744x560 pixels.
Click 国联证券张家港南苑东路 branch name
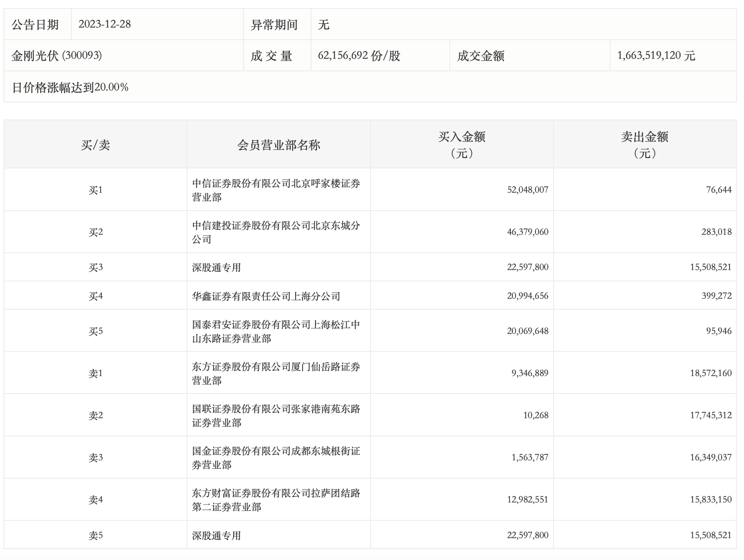276,415
